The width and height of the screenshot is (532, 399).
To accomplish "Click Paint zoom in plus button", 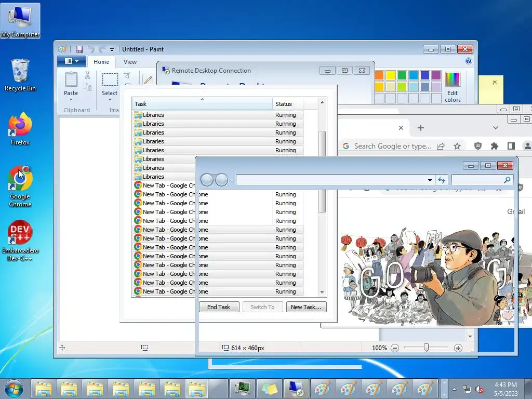I will click(458, 348).
